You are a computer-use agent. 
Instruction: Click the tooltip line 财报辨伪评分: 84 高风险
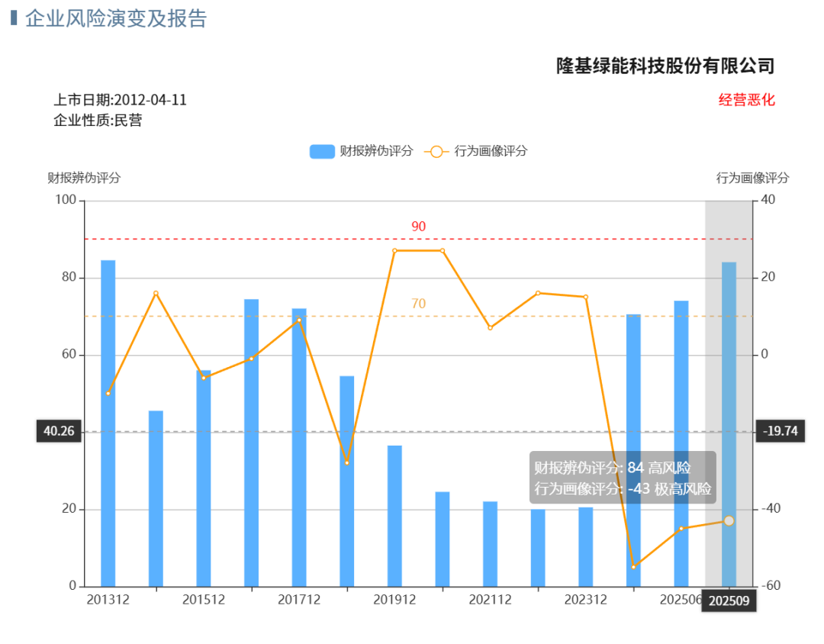[x=613, y=468]
